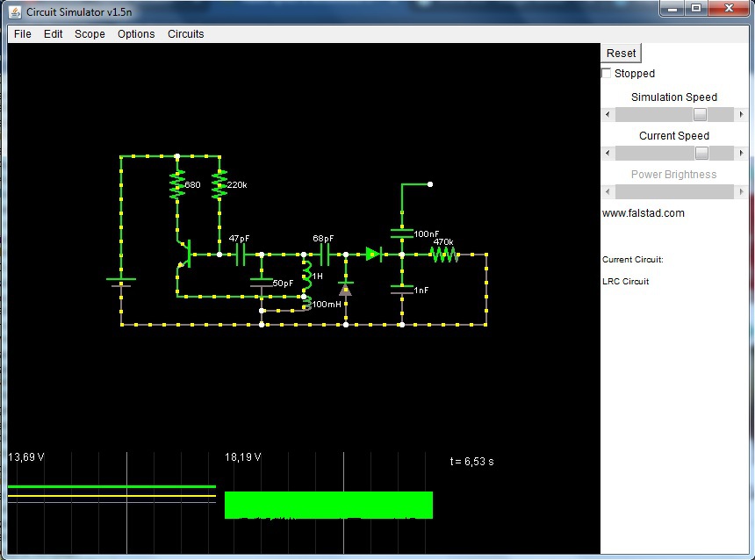
Task: Open the Scope menu
Action: pyautogui.click(x=90, y=34)
